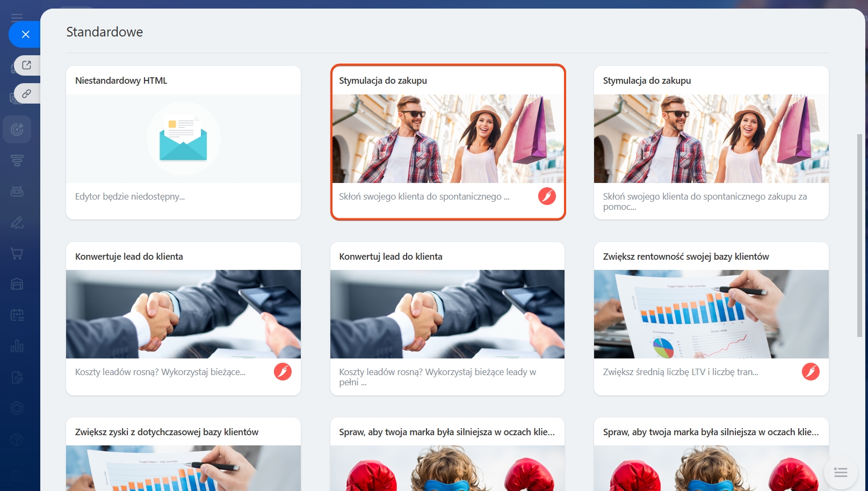Open the pencil edit icon in the sidebar
This screenshot has width=868, height=491.
click(17, 222)
